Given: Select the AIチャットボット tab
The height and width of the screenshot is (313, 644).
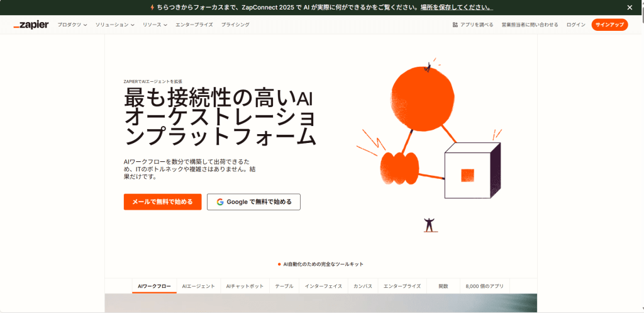Looking at the screenshot, I should (245, 287).
